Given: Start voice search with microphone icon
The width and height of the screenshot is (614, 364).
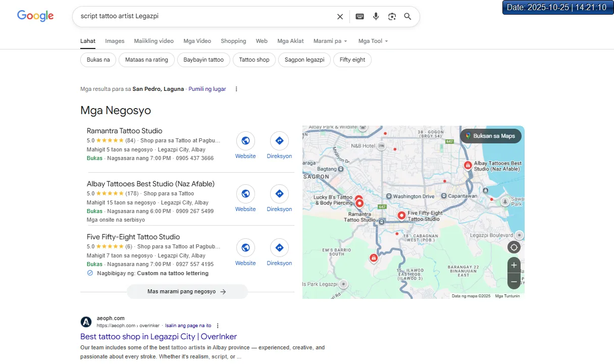Looking at the screenshot, I should (376, 17).
